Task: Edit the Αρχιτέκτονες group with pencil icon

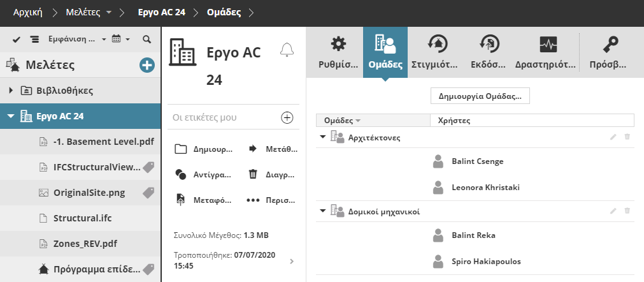Action: (613, 137)
